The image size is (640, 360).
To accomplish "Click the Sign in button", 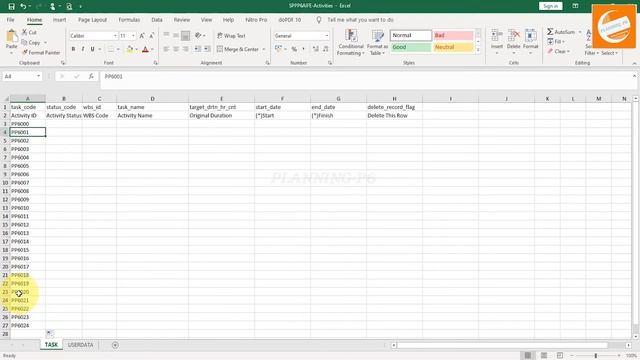I will click(x=551, y=6).
